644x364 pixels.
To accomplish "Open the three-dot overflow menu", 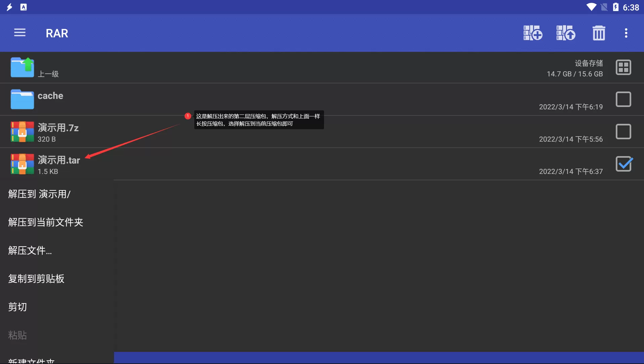I will pyautogui.click(x=626, y=33).
